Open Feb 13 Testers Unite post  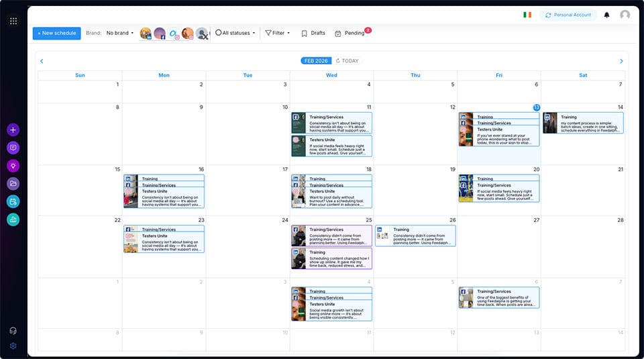499,136
